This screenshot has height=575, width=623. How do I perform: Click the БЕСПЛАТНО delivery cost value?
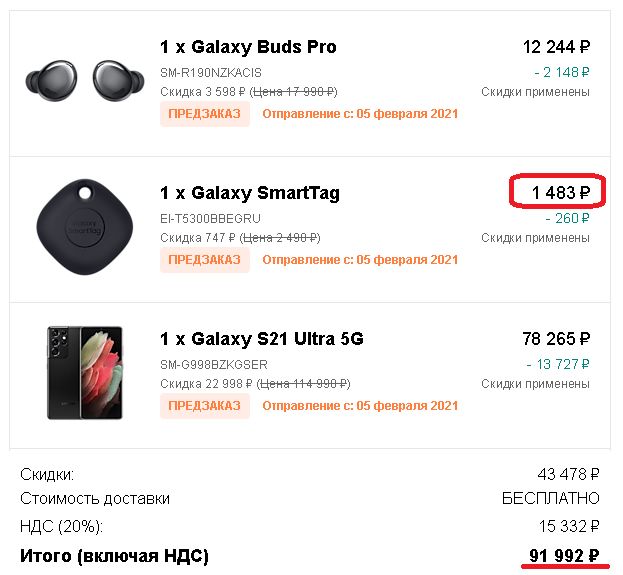[x=551, y=498]
